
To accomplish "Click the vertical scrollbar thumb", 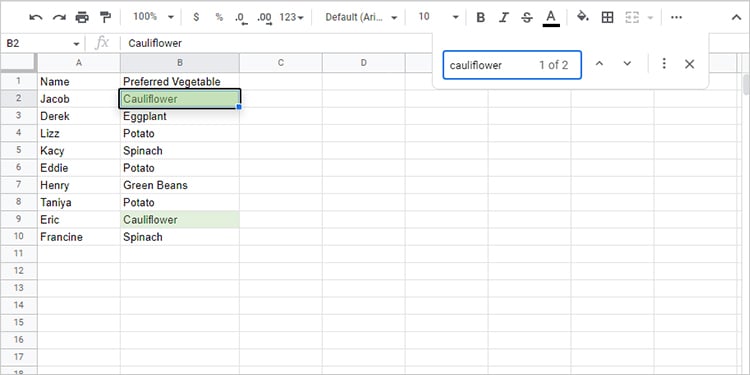I will [x=746, y=85].
